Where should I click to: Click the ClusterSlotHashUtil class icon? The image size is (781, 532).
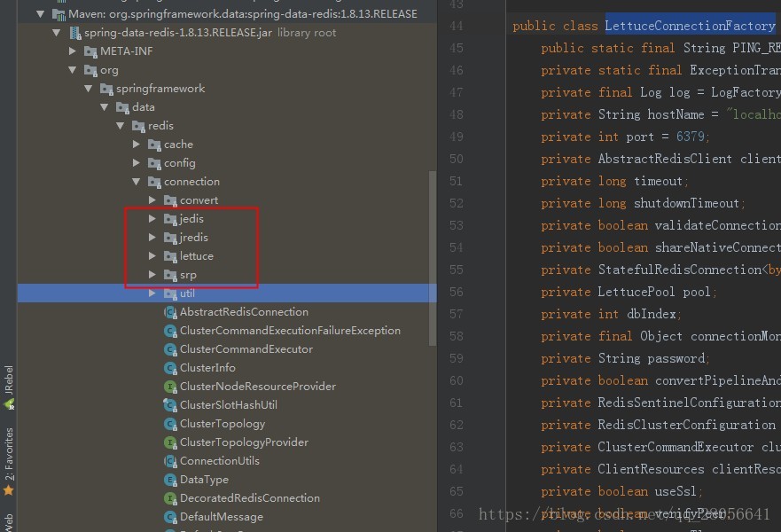170,405
